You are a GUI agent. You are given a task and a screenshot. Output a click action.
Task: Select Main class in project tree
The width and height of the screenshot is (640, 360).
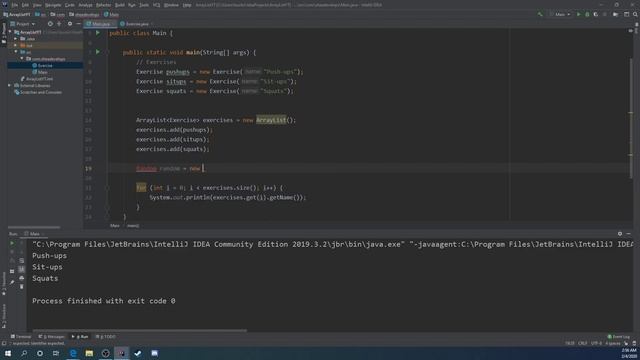tap(40, 72)
